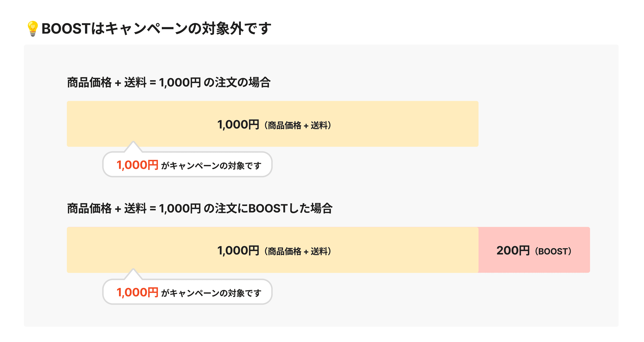Click the lower speech bubble pointer triangle
The image size is (644, 342).
[x=133, y=274]
